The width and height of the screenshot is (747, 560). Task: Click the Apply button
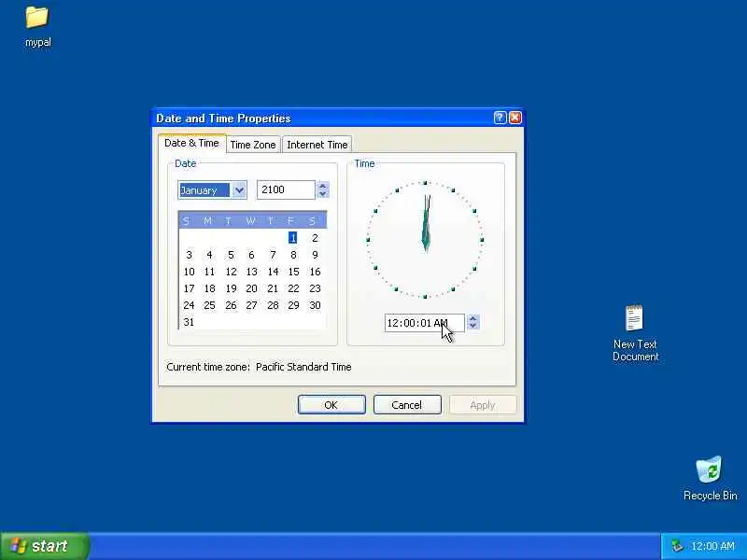click(x=483, y=405)
